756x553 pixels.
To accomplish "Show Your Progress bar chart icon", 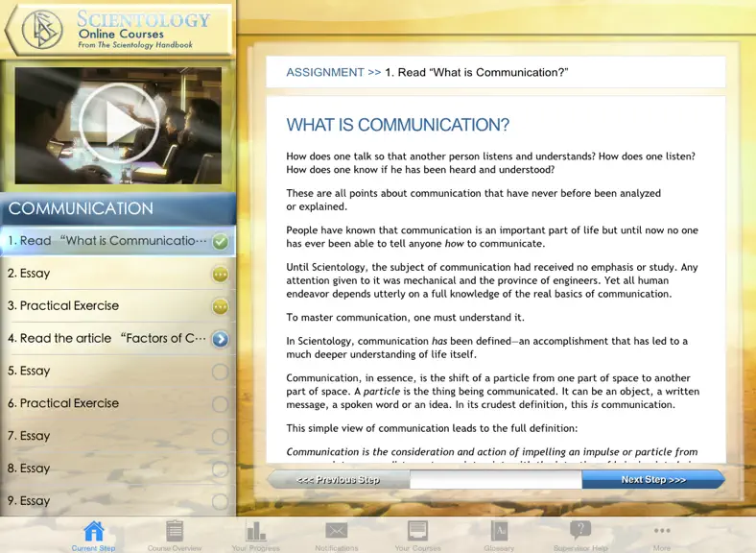I will click(x=255, y=531).
